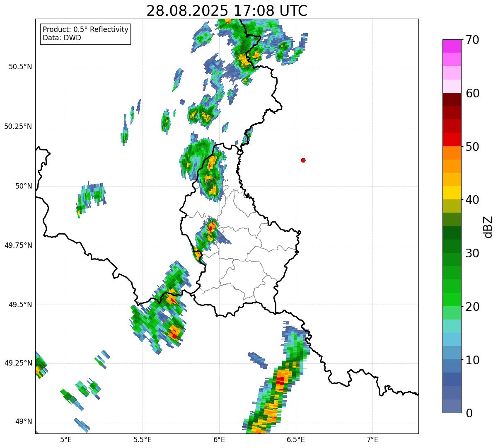The width and height of the screenshot is (498, 448).
Task: Click the 49.25°N latitude label
Action: click(x=18, y=363)
